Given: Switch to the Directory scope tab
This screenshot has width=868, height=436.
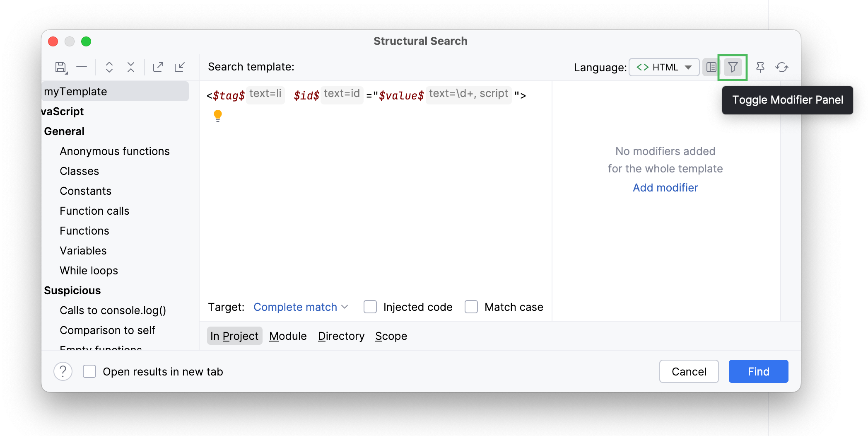Looking at the screenshot, I should pyautogui.click(x=341, y=336).
